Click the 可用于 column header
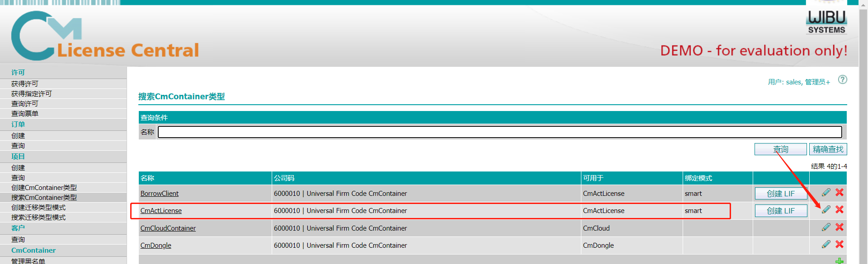Screen dimensions: 868x264 632,178
